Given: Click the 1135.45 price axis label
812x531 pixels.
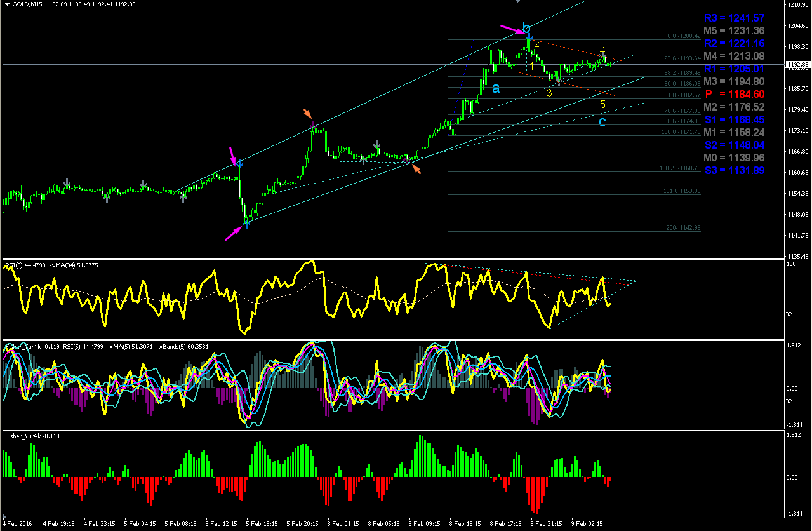Looking at the screenshot, I should click(x=797, y=257).
